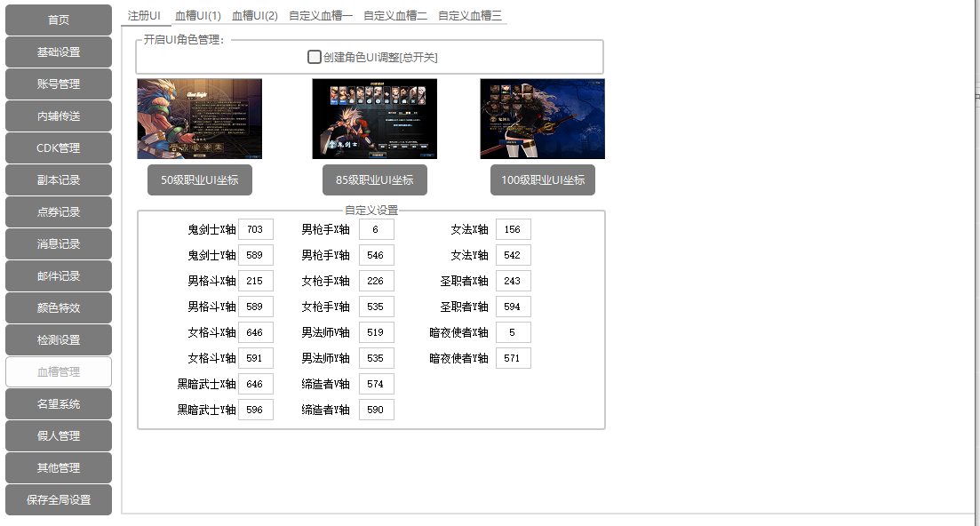980x526 pixels.
Task: Enable the 创建角色UI调整 master switch checkbox
Action: pyautogui.click(x=315, y=57)
